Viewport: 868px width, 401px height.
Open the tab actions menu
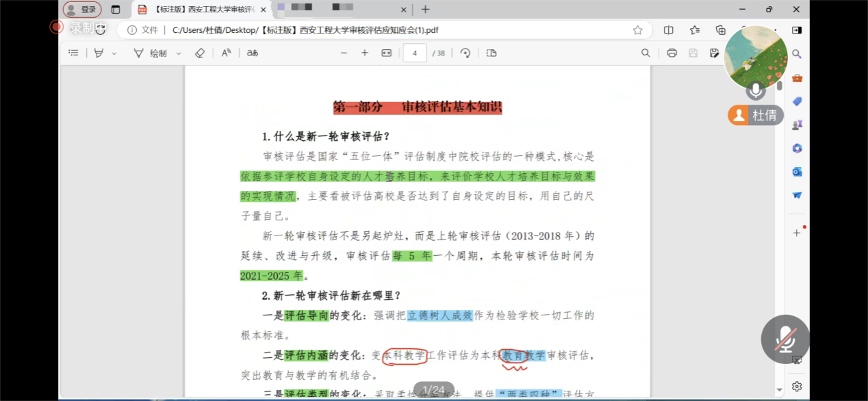click(116, 10)
